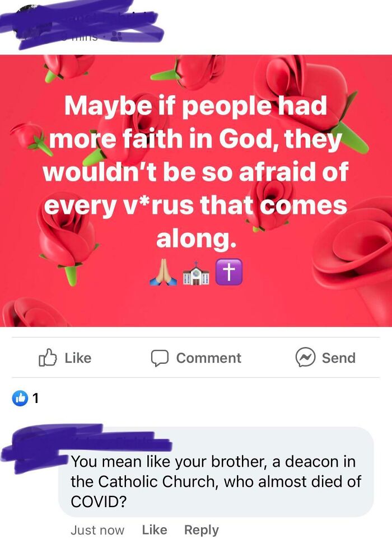Screen dimensions: 392x539
Task: Send the post via Send label
Action: coord(339,358)
